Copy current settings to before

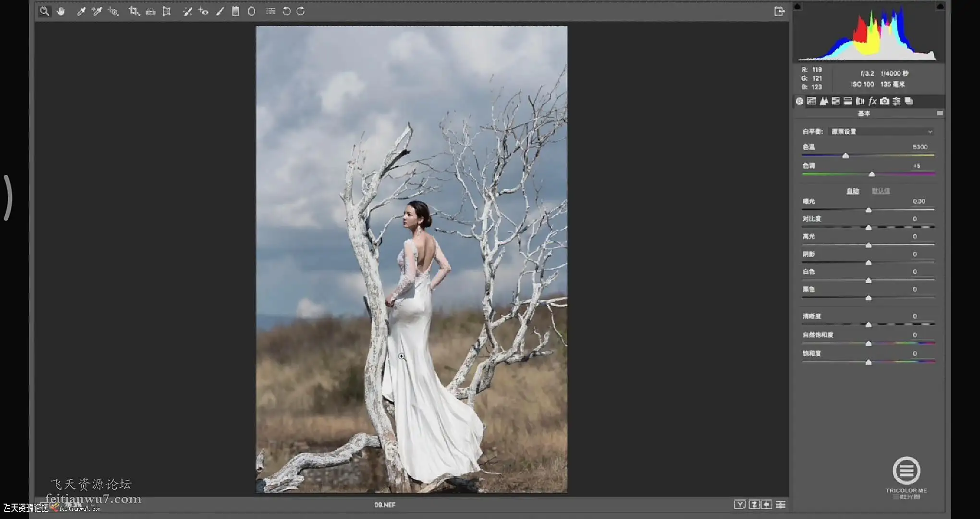[x=767, y=505]
